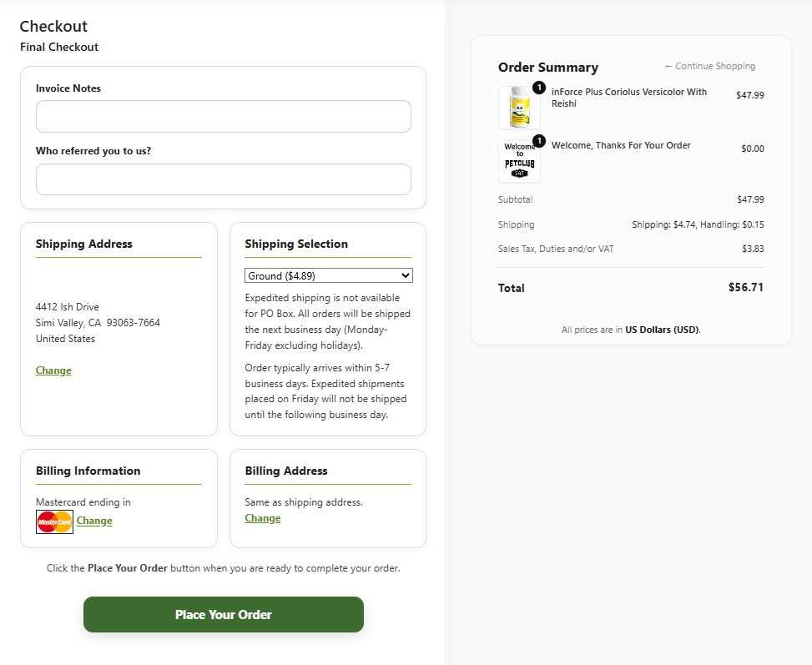Focus the Invoice Notes text field
Screen dimensions: 812x665
coord(224,117)
